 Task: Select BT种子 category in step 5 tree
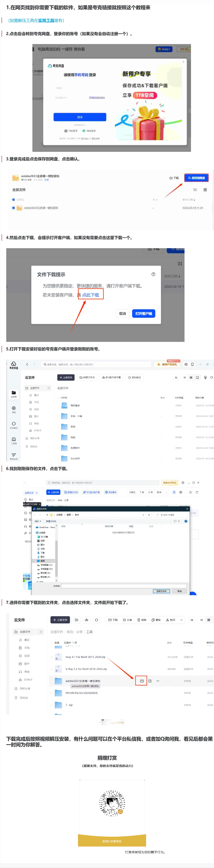[35, 430]
